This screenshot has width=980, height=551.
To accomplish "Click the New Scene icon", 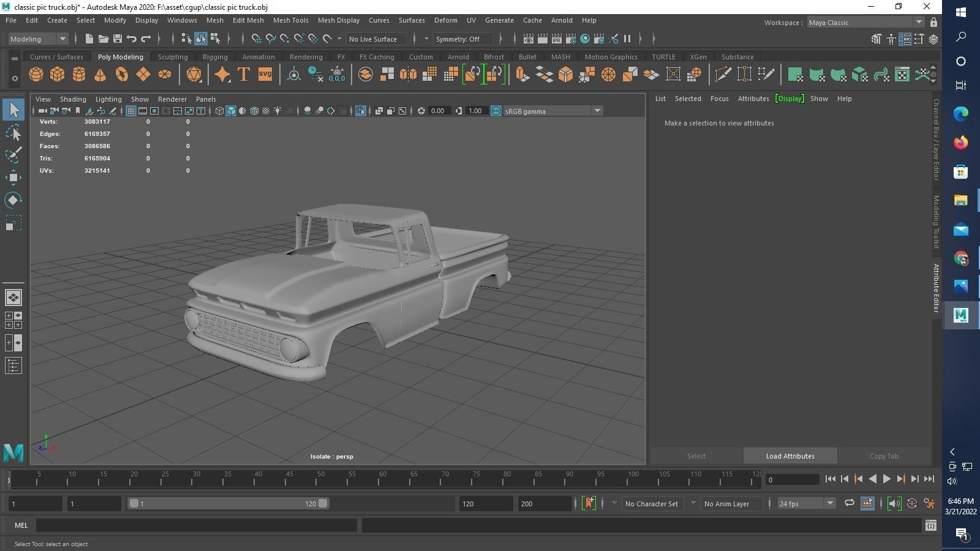I will 89,39.
